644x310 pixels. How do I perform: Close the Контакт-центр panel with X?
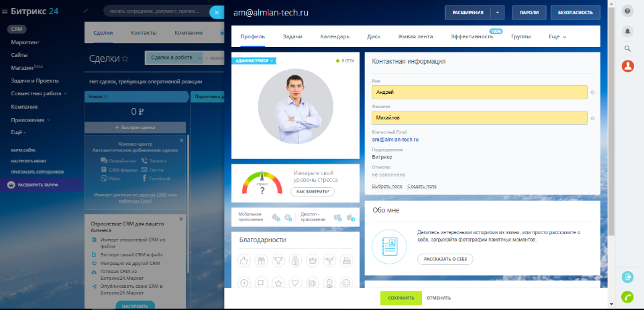(182, 140)
